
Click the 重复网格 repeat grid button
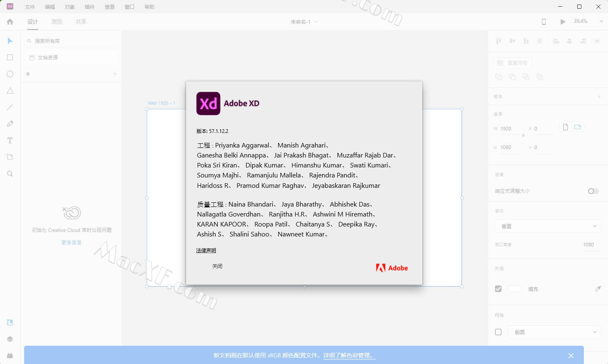click(512, 63)
